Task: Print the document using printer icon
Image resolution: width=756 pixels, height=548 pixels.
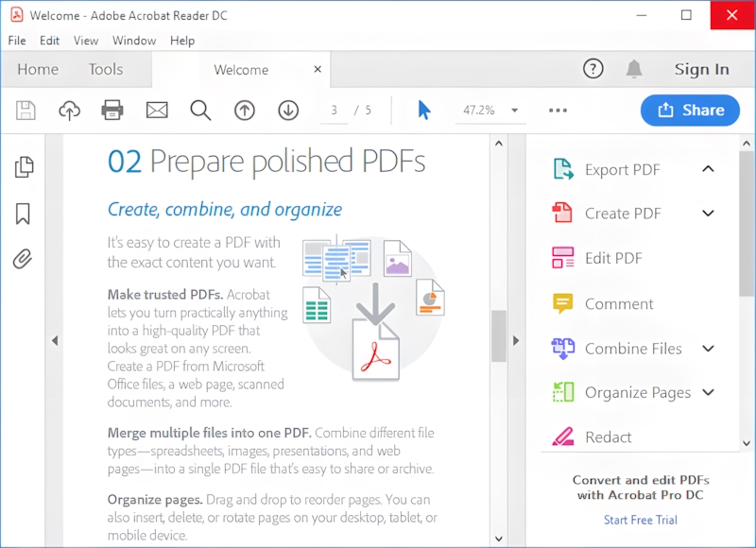Action: coord(112,111)
